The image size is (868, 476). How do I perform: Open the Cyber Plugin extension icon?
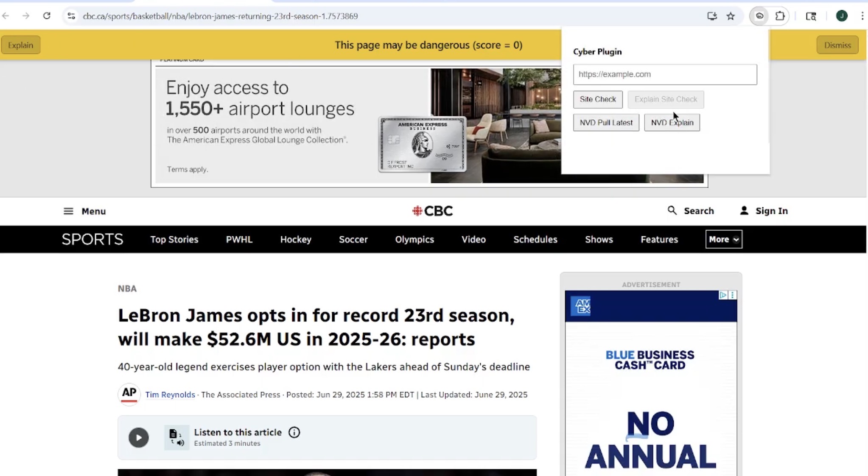pos(759,16)
